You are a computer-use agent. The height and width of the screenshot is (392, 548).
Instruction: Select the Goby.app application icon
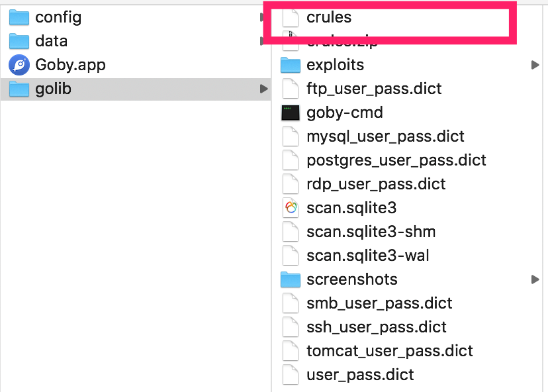tap(19, 65)
